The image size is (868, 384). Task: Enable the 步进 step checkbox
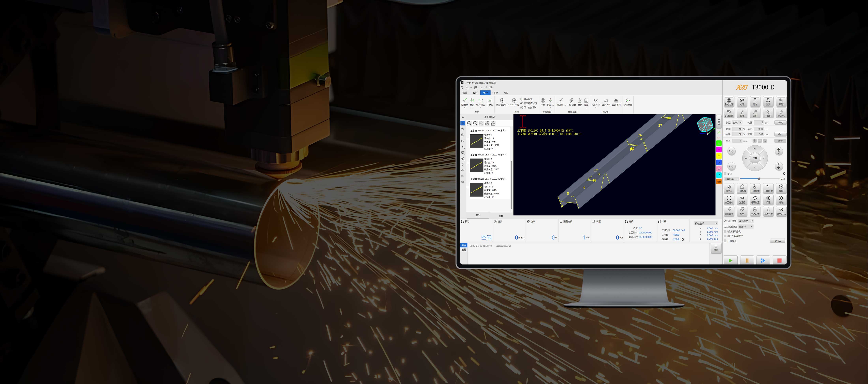pyautogui.click(x=725, y=174)
